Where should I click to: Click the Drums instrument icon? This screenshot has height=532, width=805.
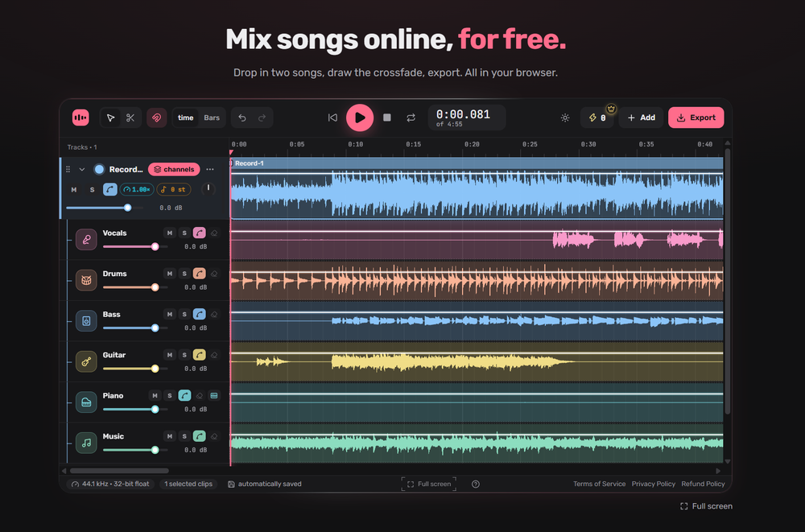point(86,280)
